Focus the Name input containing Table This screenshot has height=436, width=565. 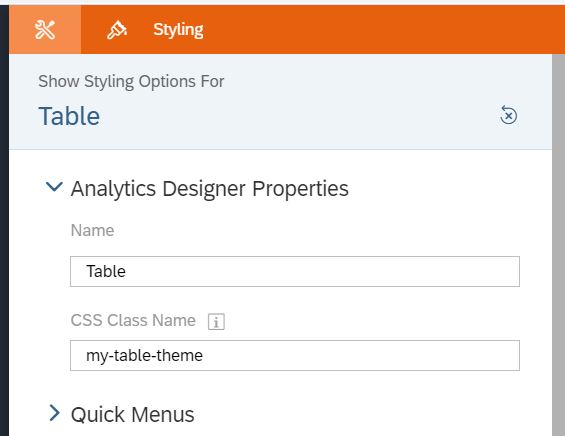pos(295,271)
